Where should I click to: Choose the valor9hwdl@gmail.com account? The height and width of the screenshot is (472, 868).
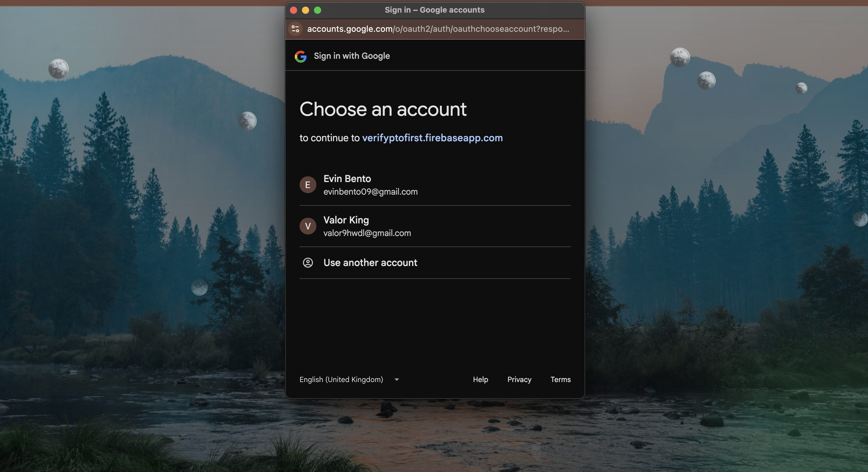click(367, 233)
